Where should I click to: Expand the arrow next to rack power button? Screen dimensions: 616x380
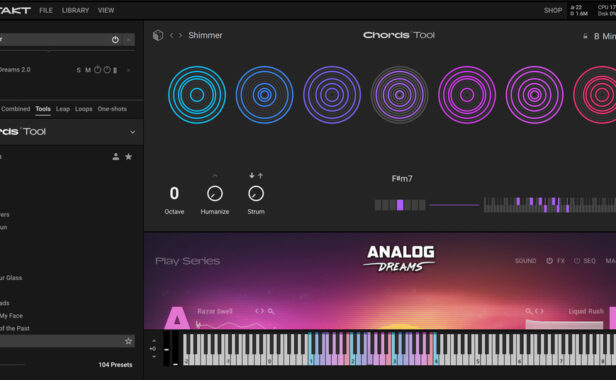129,39
